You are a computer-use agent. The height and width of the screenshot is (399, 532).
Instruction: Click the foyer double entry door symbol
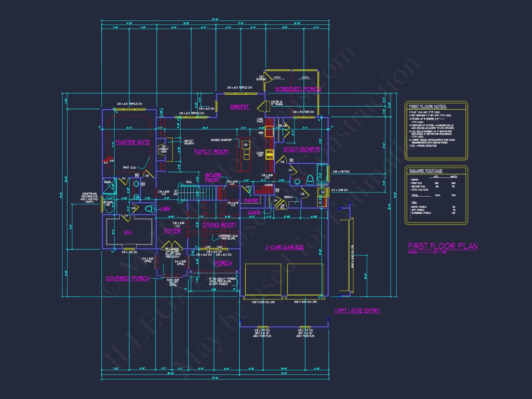(x=172, y=245)
